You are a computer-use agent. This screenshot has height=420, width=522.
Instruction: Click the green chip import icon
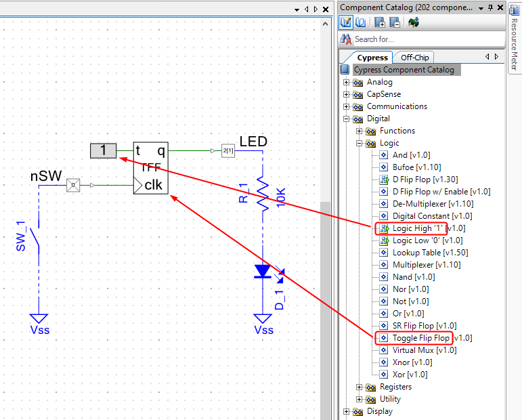coord(413,22)
